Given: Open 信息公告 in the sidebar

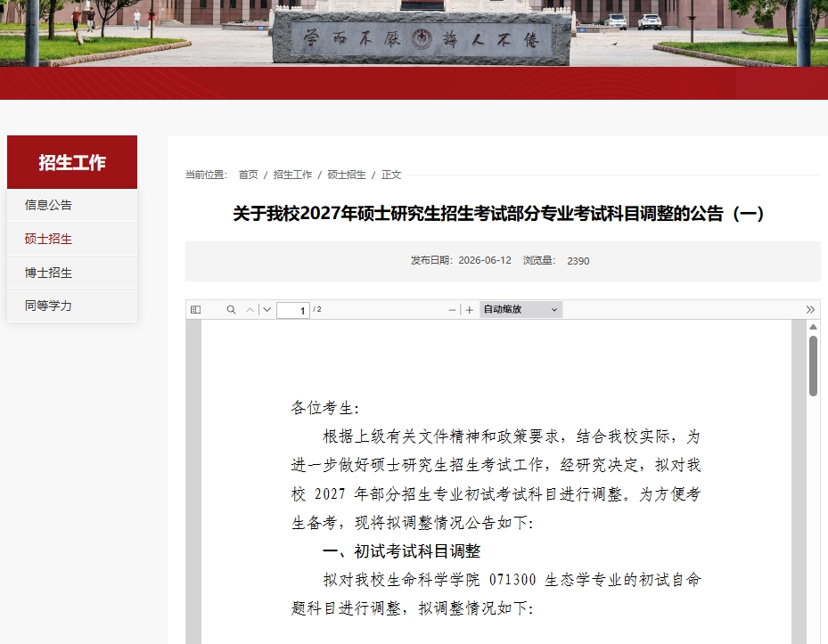Looking at the screenshot, I should [x=72, y=205].
